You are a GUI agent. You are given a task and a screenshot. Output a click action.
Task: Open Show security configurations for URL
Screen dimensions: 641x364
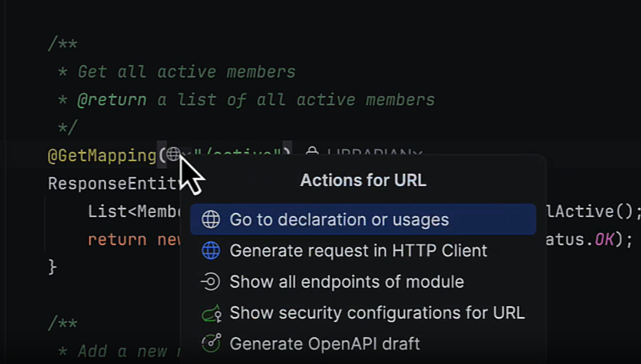tap(363, 313)
